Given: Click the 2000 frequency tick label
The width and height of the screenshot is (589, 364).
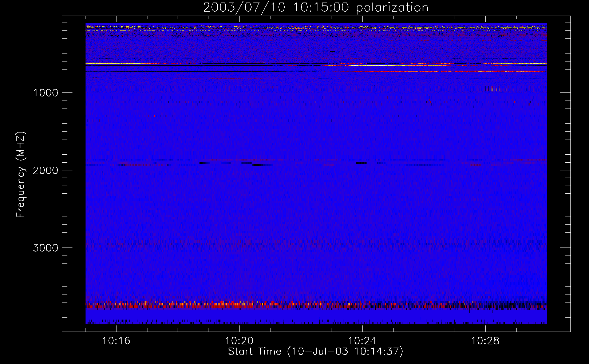Looking at the screenshot, I should pos(46,170).
